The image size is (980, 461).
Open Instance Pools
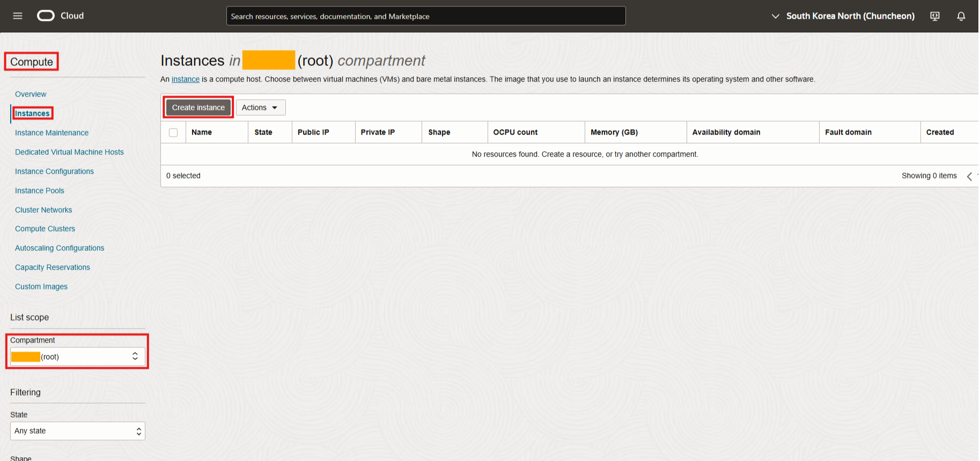point(40,191)
